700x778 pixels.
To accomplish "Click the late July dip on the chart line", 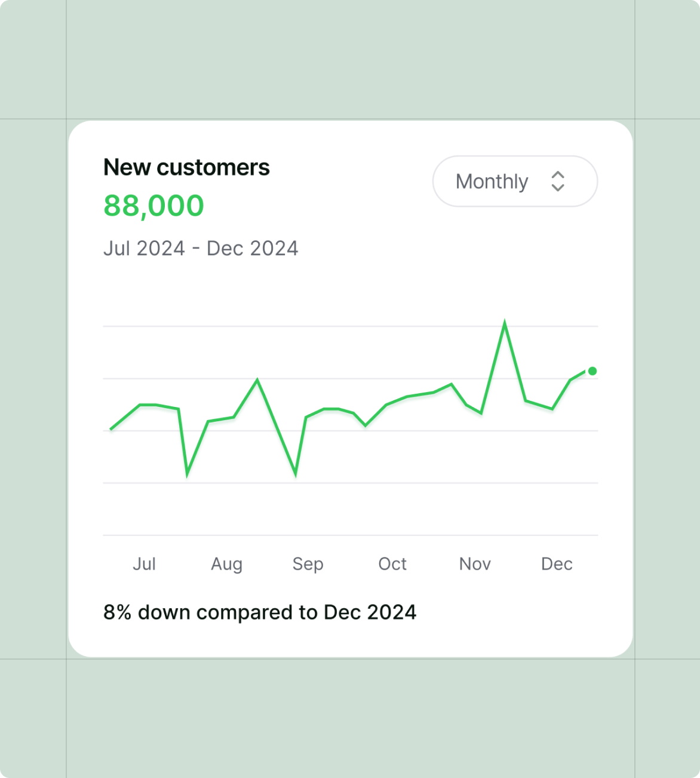I will (187, 474).
